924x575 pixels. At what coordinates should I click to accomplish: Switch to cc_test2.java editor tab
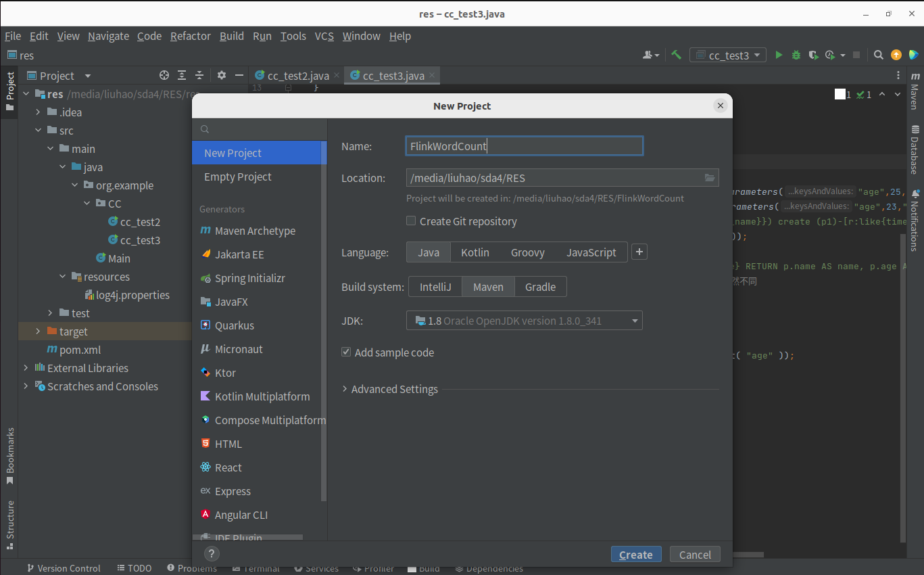click(x=297, y=76)
